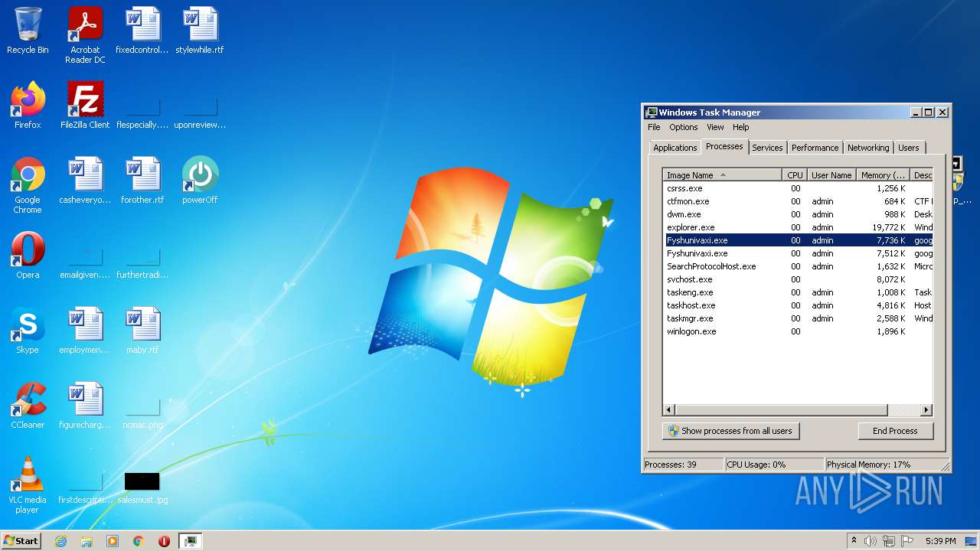
Task: Select the SearchProtocolHost.exe process row
Action: point(798,266)
